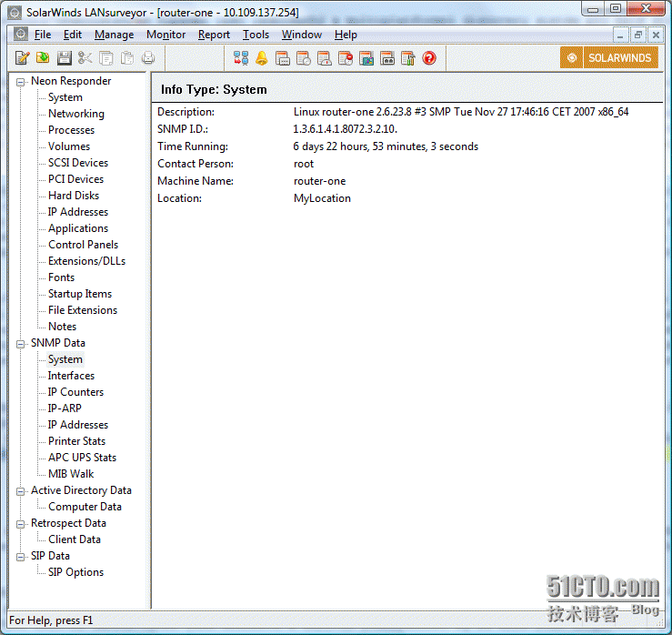Select Hard Disks in the tree

[x=74, y=196]
